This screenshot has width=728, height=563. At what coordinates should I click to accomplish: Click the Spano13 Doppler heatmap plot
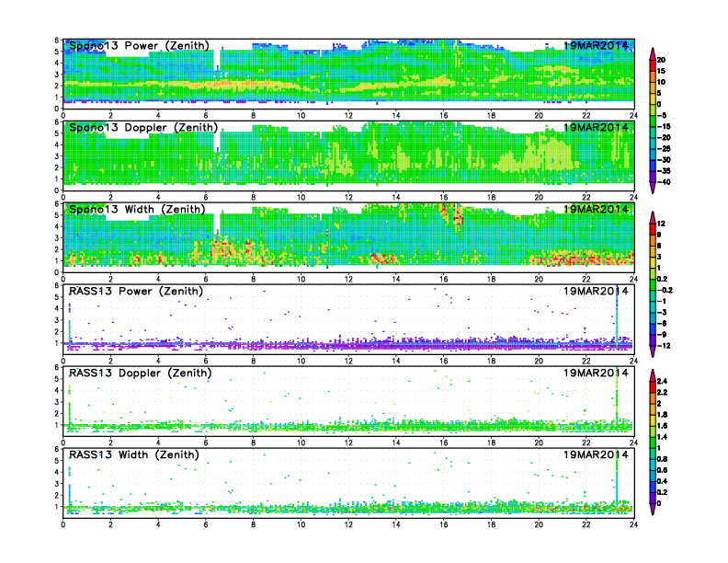348,155
